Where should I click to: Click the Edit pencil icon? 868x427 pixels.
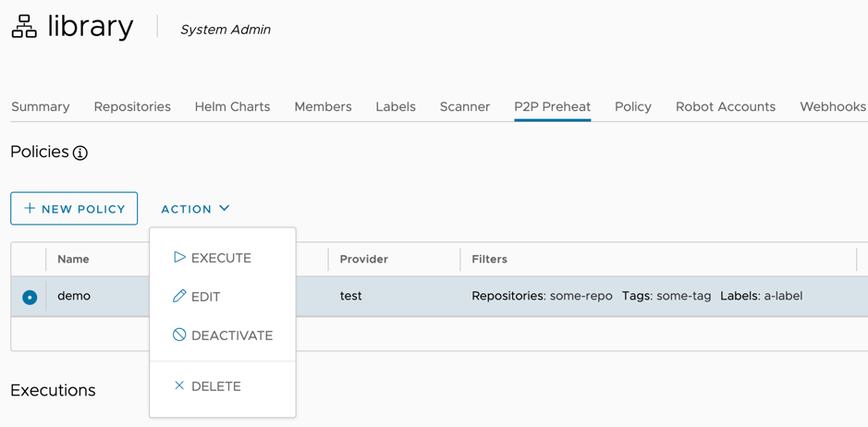click(x=179, y=297)
